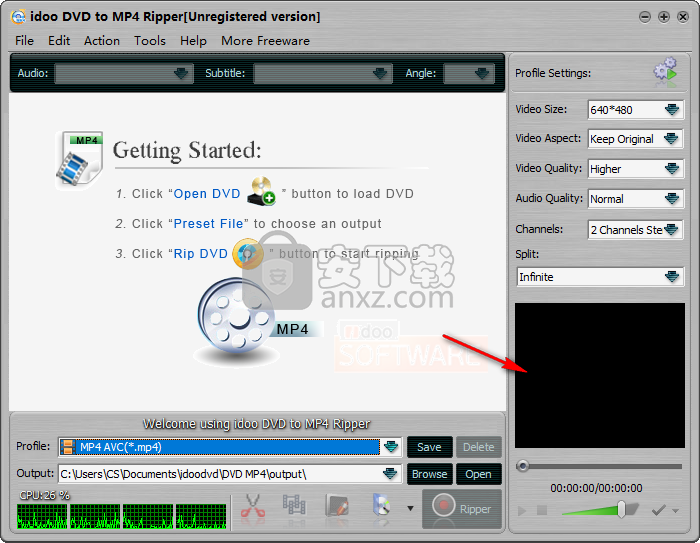Stop the preview playback
The height and width of the screenshot is (543, 700).
click(x=542, y=510)
